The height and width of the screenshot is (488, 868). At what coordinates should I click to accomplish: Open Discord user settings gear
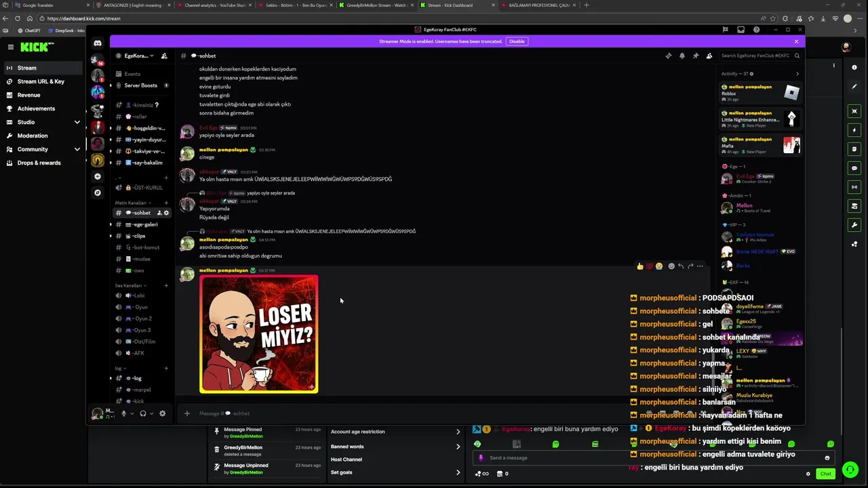click(162, 413)
